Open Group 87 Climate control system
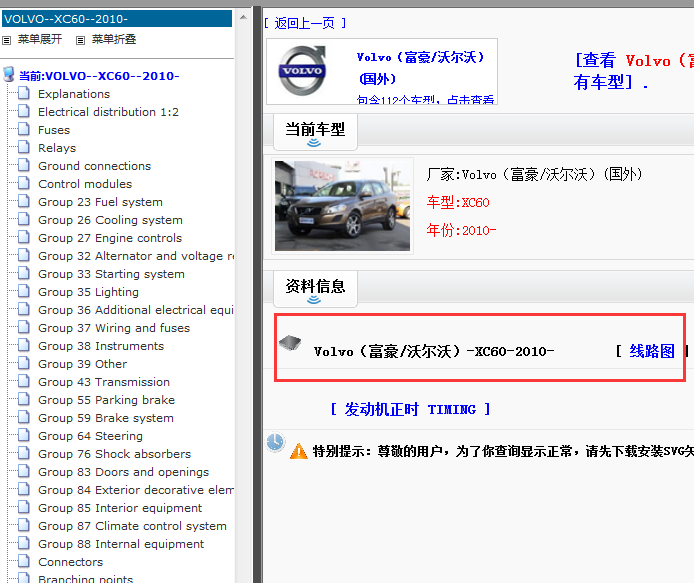694x583 pixels. pyautogui.click(x=132, y=526)
